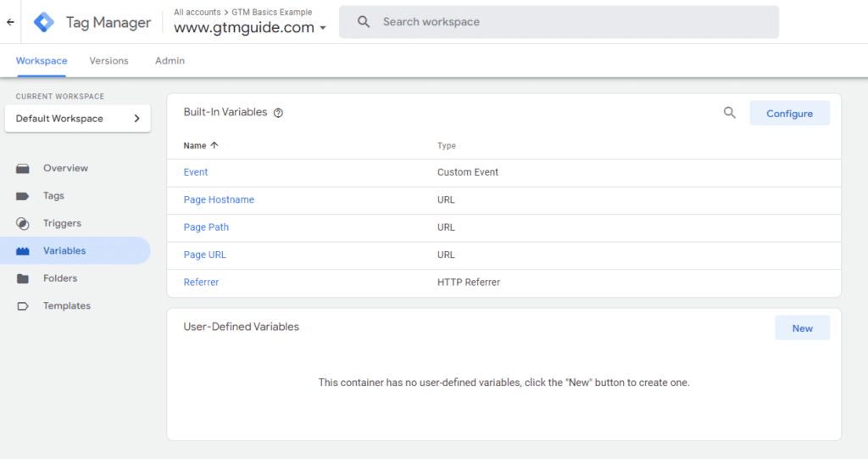Open the Page Hostname variable
The height and width of the screenshot is (459, 868).
[219, 200]
